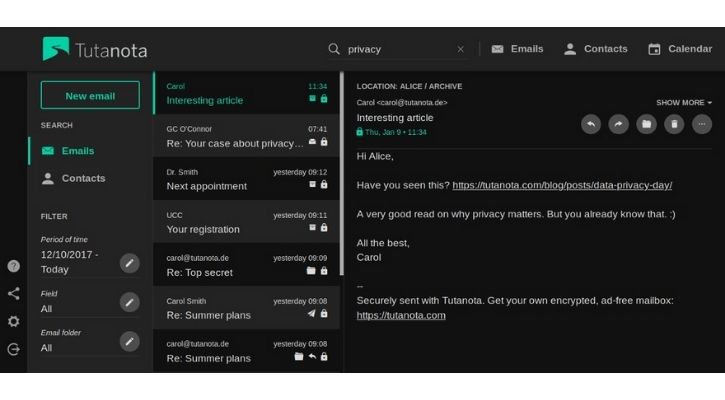Edit the Field filter
Screen dimensions: 725x400
pyautogui.click(x=130, y=302)
